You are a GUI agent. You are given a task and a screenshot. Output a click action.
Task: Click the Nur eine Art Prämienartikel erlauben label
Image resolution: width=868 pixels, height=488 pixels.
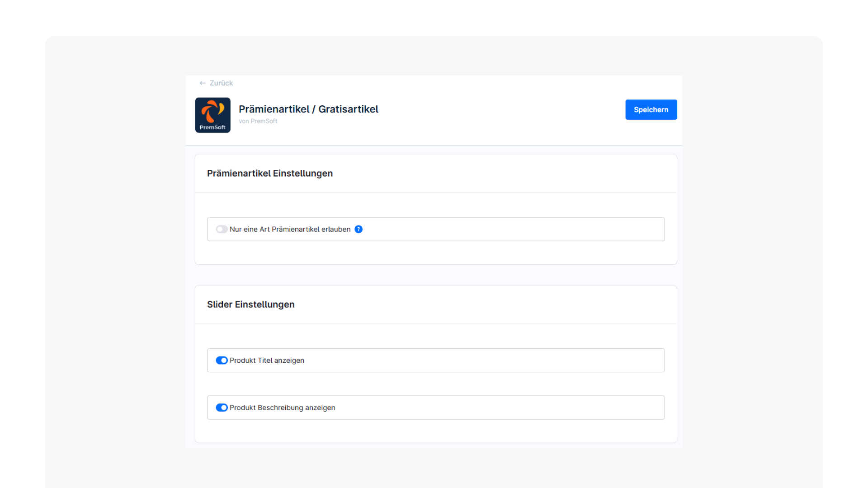[x=290, y=229]
